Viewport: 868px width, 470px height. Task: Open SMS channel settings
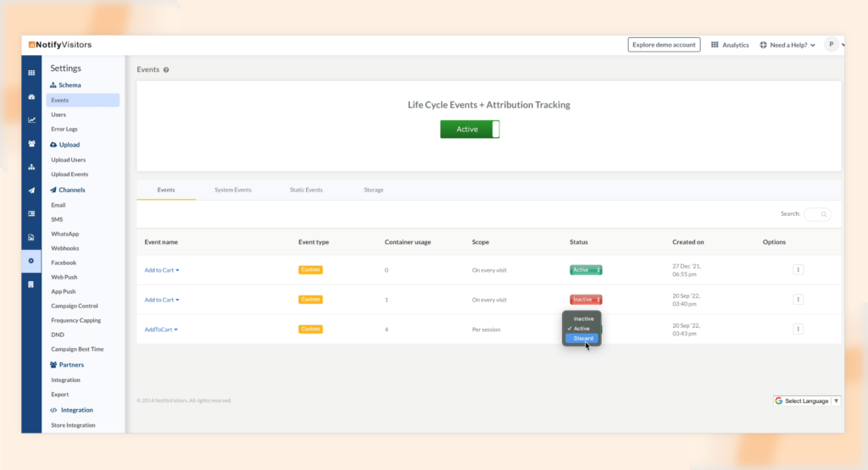[57, 219]
